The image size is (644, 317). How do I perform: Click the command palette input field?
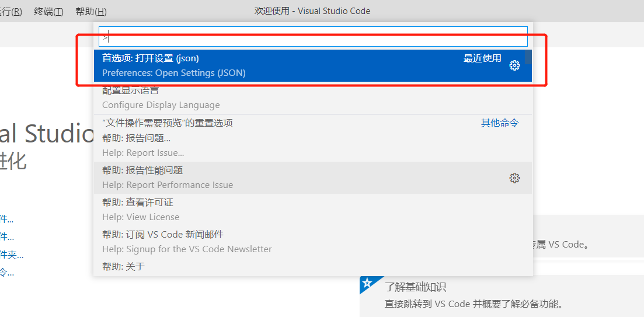[x=313, y=37]
